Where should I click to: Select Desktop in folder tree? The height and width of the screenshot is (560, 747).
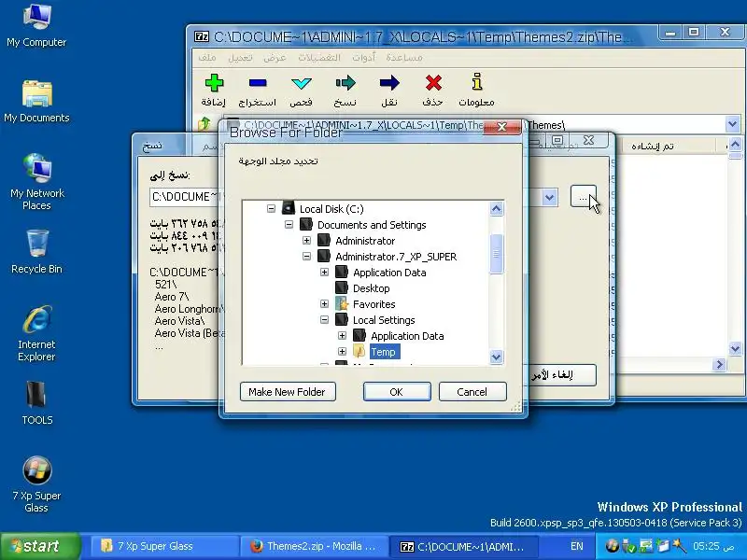(x=371, y=288)
